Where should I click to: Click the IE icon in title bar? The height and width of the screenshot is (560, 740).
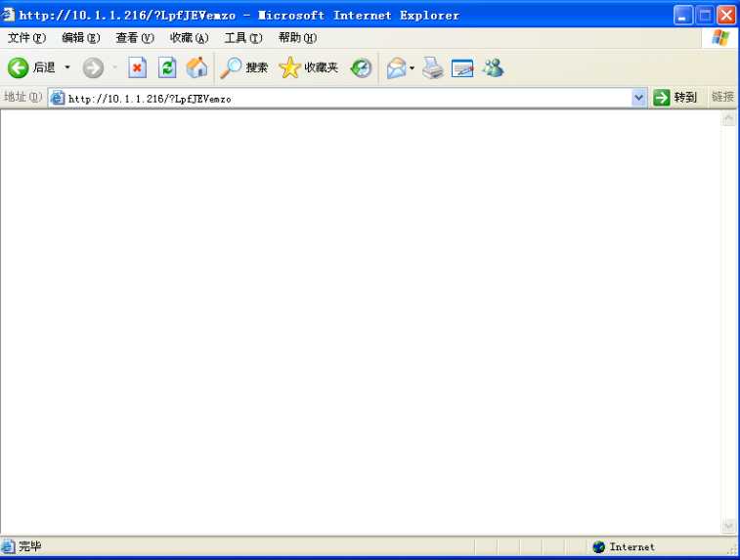(8, 15)
